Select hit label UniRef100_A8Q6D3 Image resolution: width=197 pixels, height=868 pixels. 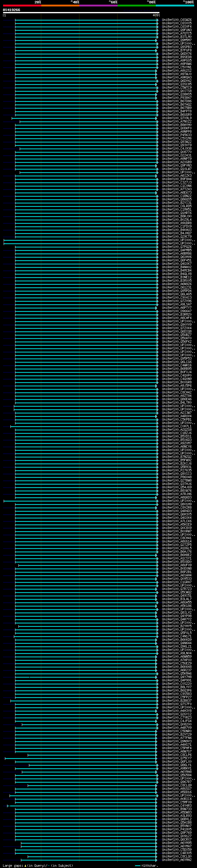pyautogui.click(x=177, y=497)
